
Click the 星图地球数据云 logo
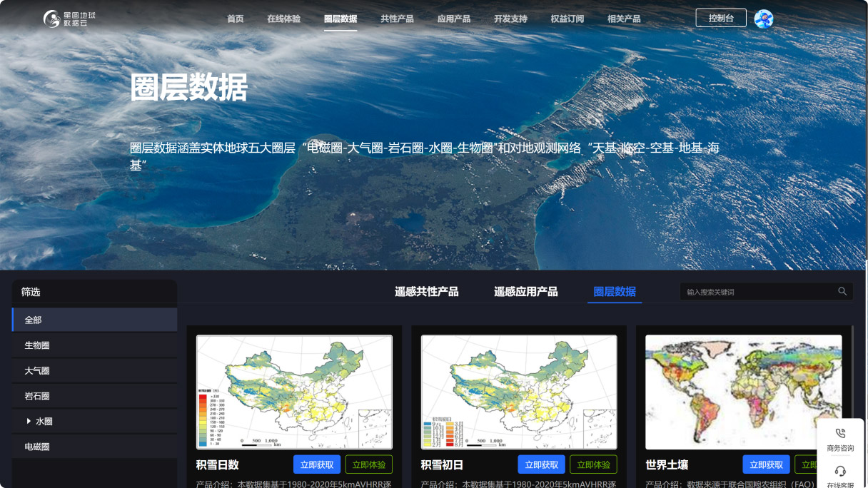[x=69, y=19]
